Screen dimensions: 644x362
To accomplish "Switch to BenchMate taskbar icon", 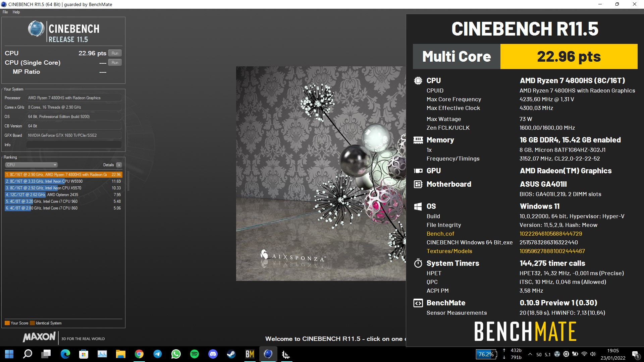I will click(250, 354).
